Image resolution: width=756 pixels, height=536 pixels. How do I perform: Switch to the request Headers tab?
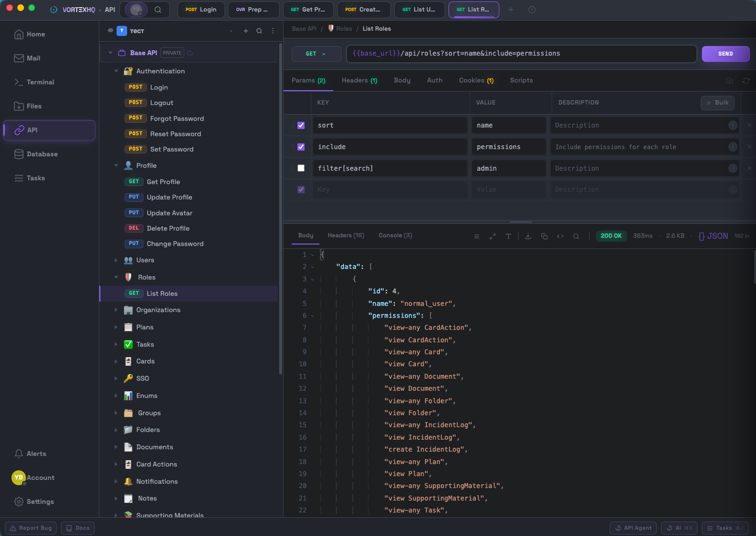(x=359, y=81)
